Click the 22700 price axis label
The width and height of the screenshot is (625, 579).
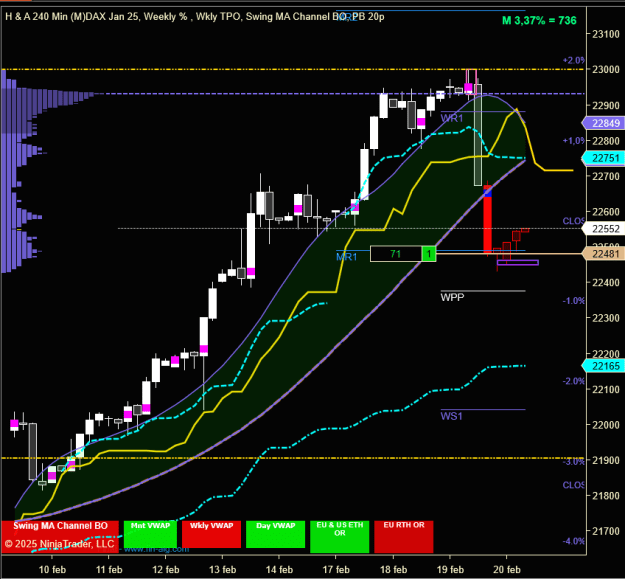coord(606,176)
